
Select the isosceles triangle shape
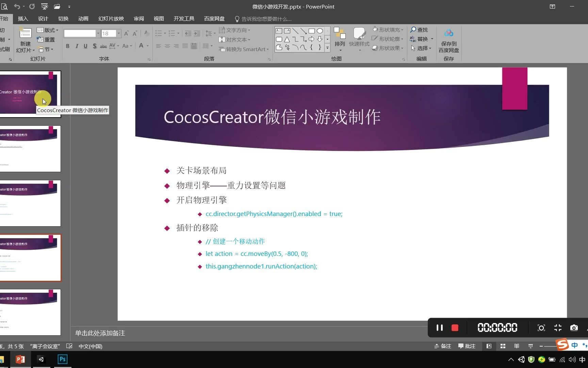tap(287, 39)
